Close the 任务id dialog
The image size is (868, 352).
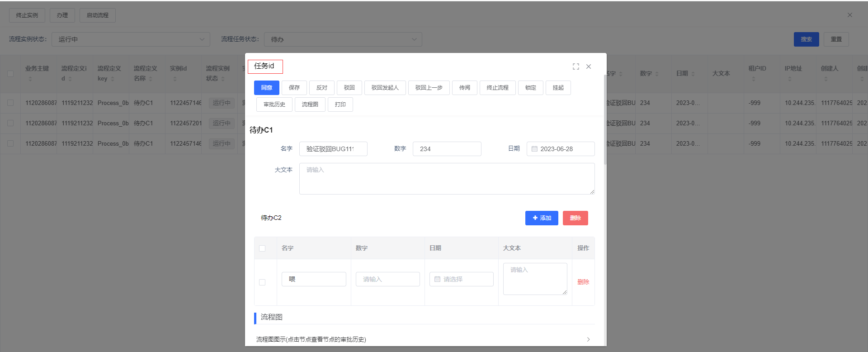pos(589,67)
